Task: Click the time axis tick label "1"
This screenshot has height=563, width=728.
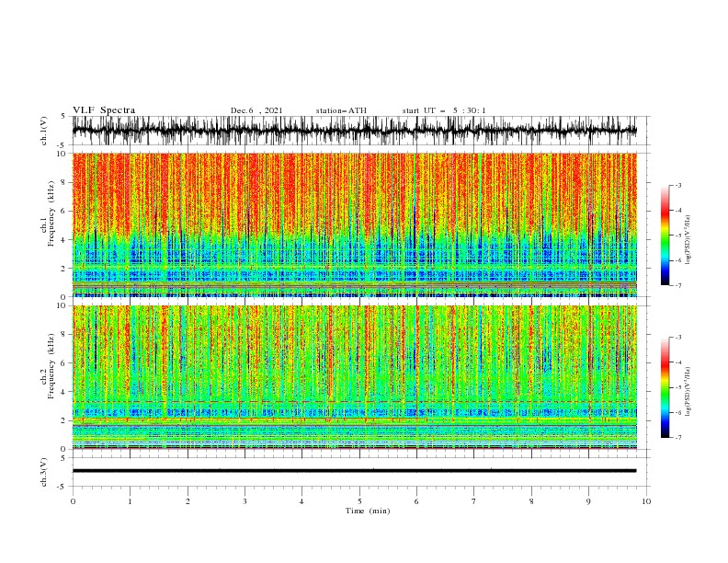Action: (x=130, y=501)
